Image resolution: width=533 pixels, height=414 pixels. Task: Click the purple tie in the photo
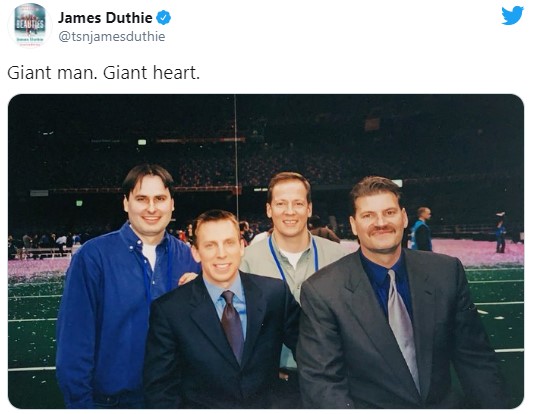(x=233, y=325)
